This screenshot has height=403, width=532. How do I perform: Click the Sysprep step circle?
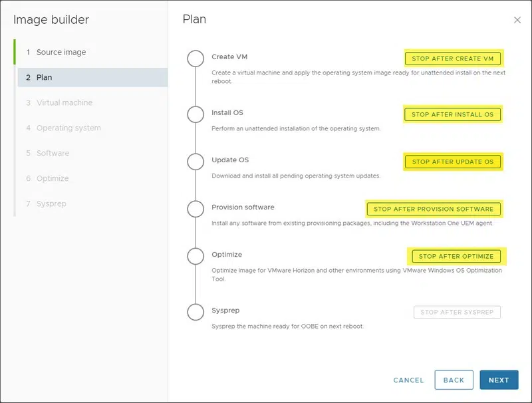[196, 312]
